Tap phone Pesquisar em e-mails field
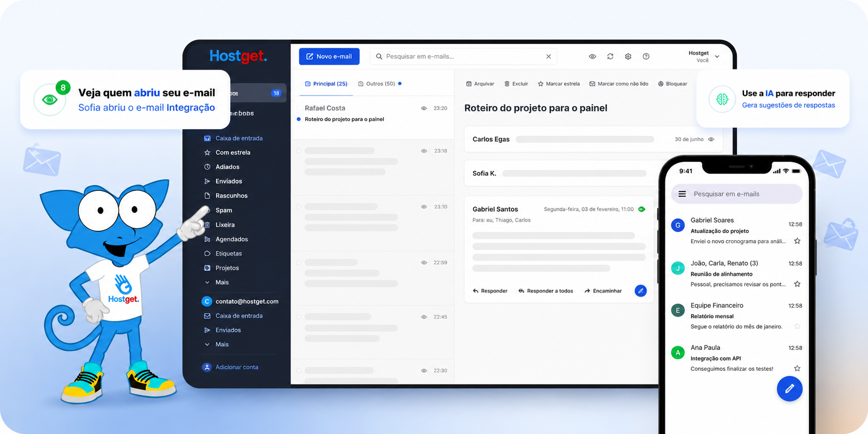This screenshot has width=868, height=434. click(x=736, y=194)
